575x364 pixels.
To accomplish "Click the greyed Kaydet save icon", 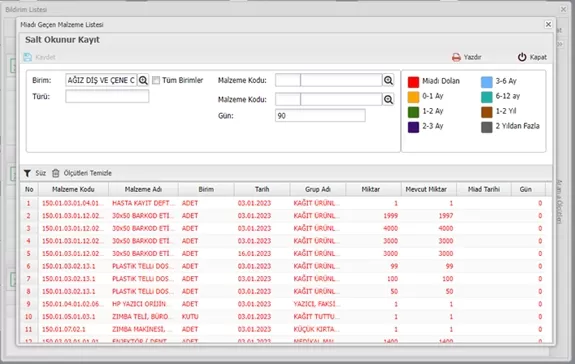I will tap(28, 57).
